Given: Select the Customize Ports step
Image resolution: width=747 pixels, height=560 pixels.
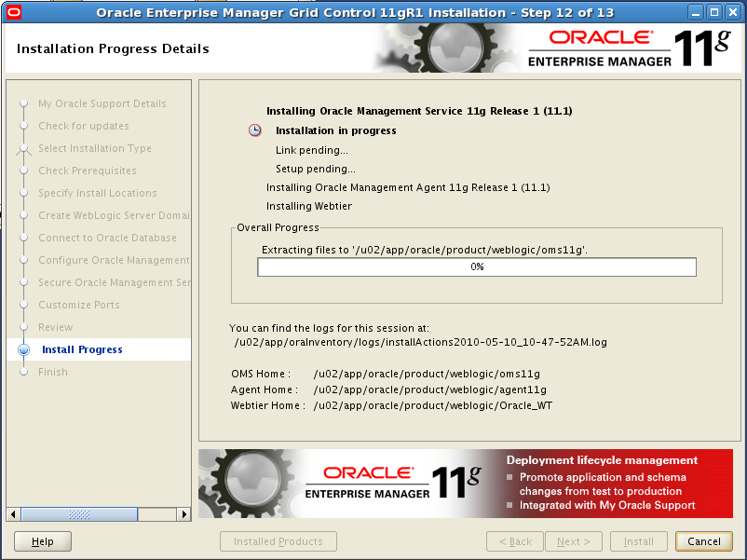Looking at the screenshot, I should pos(79,305).
